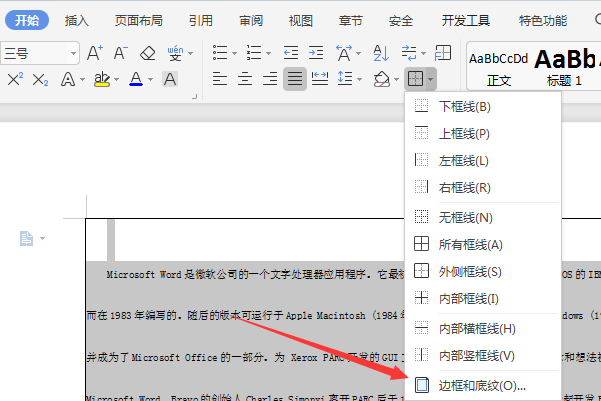Decrease paragraph indent
This screenshot has height=401, width=601.
pos(291,53)
